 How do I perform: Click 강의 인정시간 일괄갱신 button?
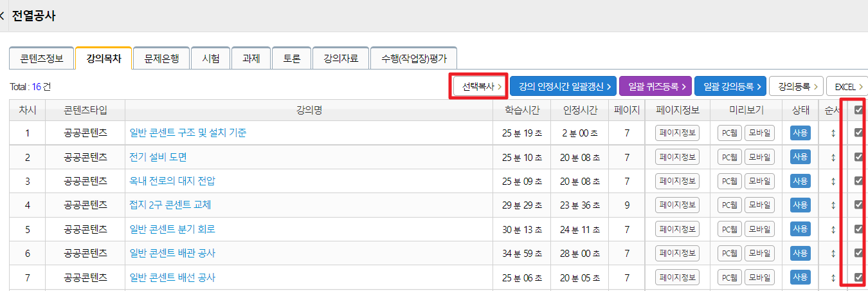[x=563, y=86]
